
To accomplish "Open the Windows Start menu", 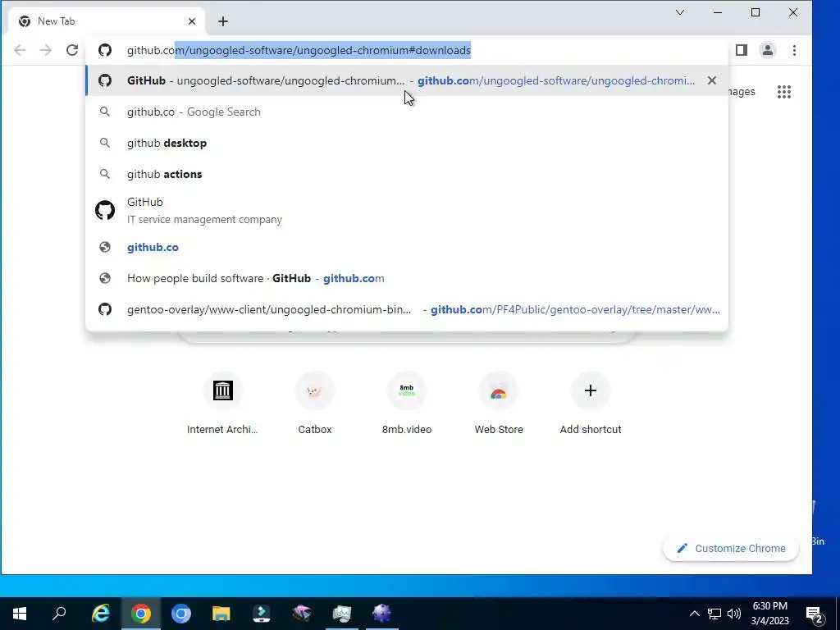I will pyautogui.click(x=20, y=614).
